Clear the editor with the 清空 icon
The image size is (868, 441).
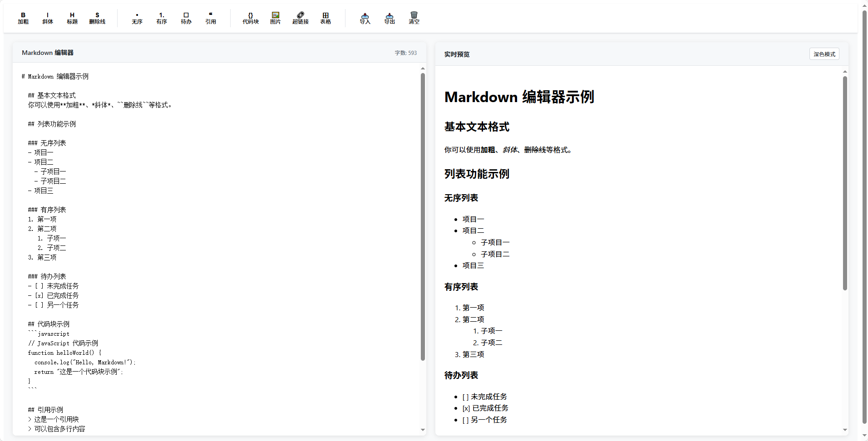(x=414, y=18)
